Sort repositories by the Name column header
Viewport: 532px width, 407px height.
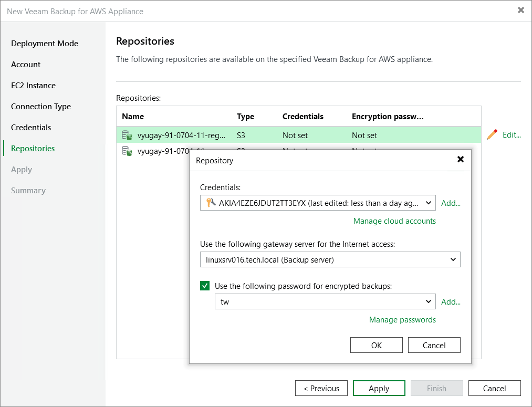click(133, 116)
